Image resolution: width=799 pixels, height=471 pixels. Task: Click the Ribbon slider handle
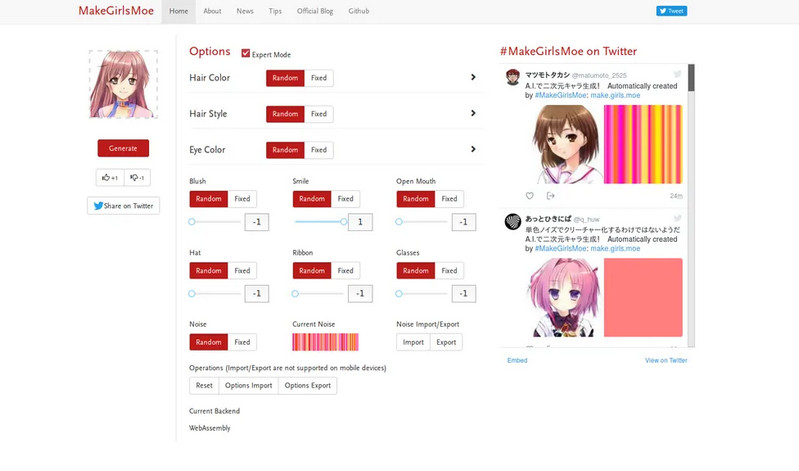point(295,294)
